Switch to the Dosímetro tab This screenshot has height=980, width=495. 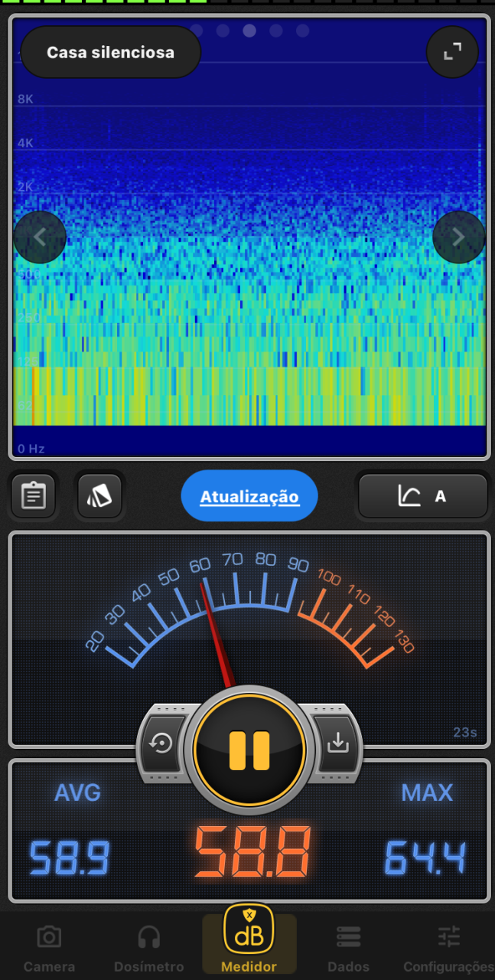(148, 948)
